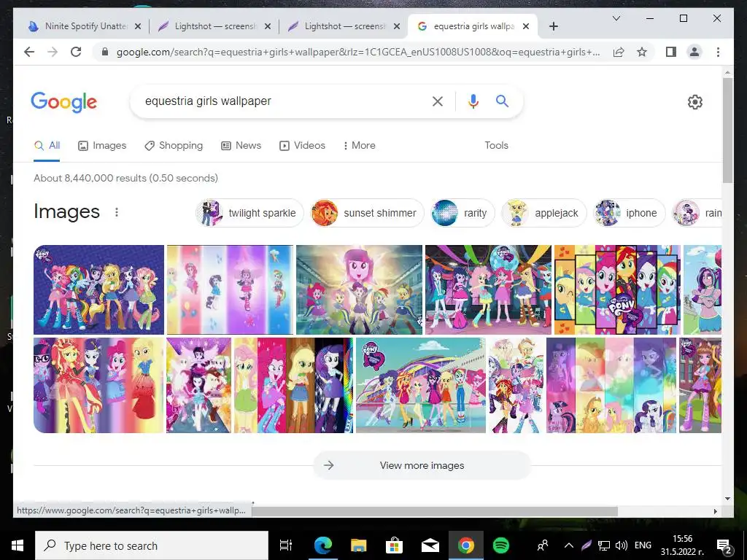
Task: Open the Chrome profile avatar
Action: [x=694, y=52]
